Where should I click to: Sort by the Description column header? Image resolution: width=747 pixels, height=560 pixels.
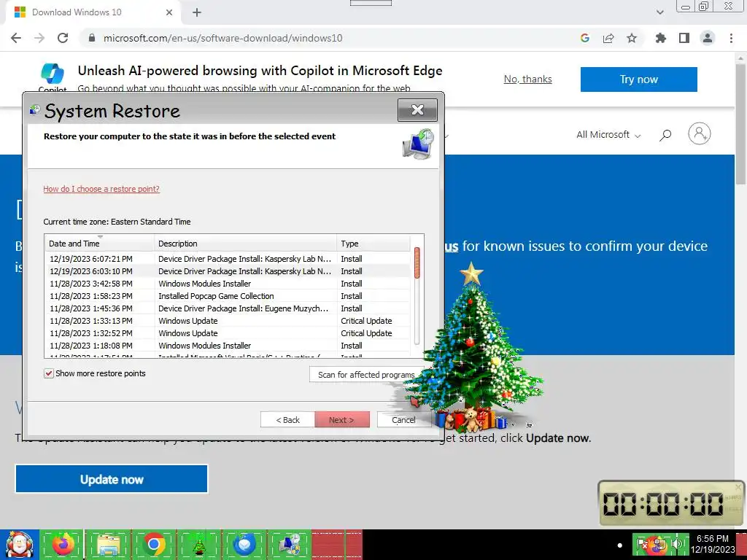(245, 244)
